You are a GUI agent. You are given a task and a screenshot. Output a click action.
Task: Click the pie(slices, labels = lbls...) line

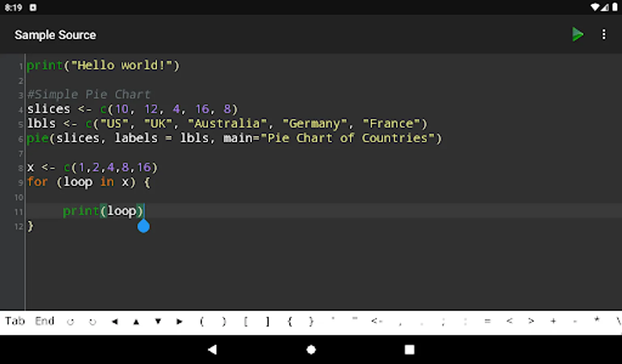pyautogui.click(x=234, y=138)
